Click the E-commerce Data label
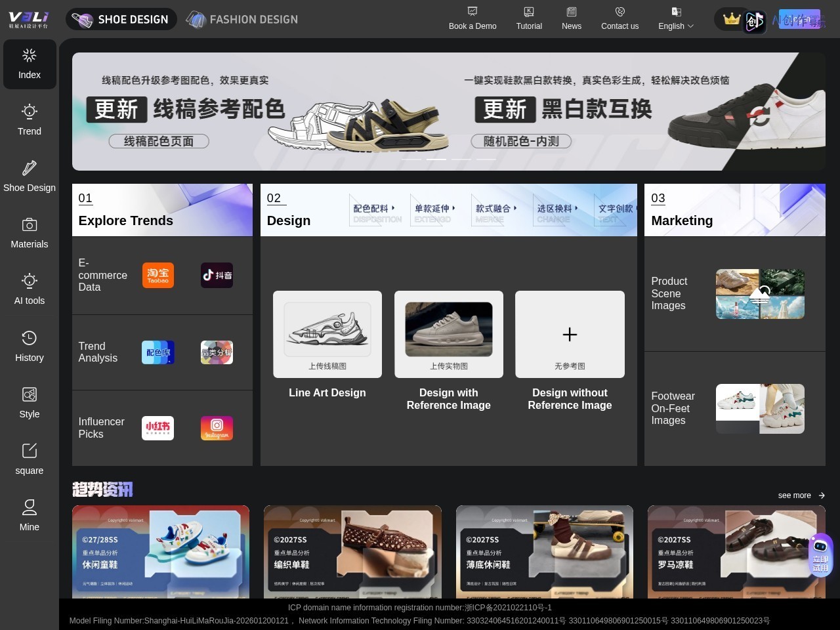 coord(102,275)
